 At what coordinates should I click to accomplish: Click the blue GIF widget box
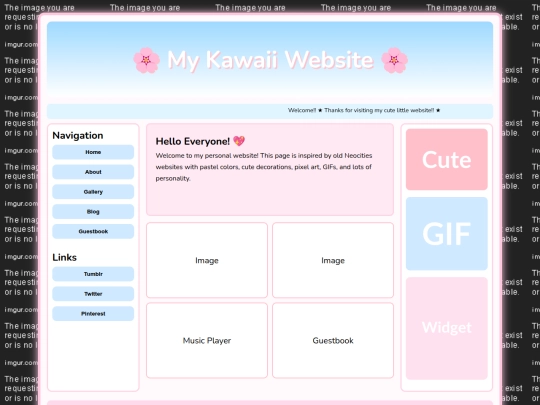tap(447, 234)
